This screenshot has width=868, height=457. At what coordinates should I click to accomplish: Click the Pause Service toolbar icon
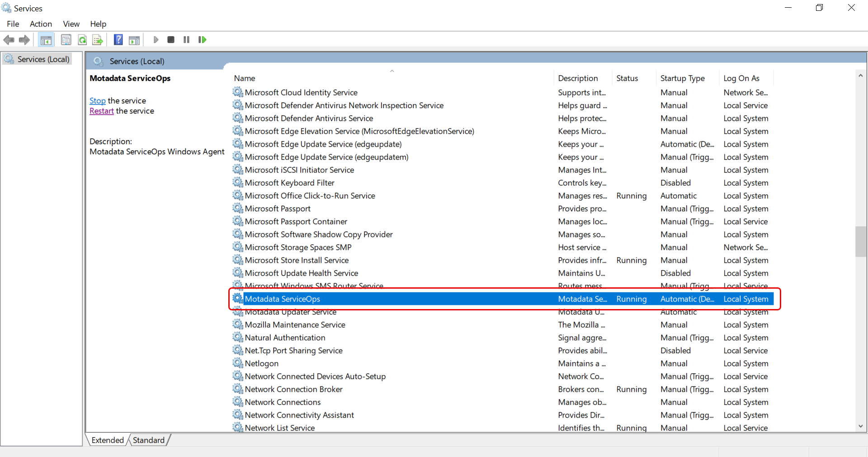tap(186, 40)
